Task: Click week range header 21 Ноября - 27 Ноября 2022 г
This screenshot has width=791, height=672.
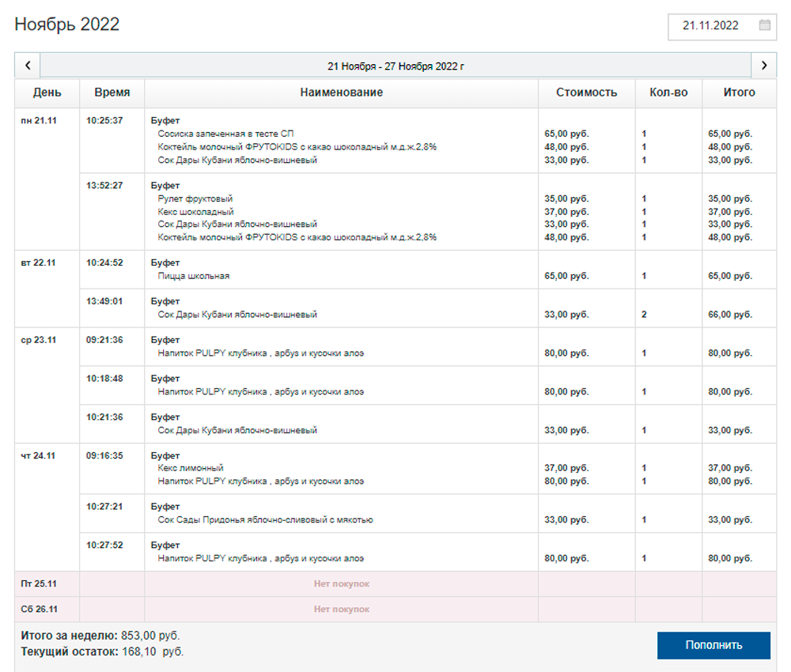Action: 395,66
